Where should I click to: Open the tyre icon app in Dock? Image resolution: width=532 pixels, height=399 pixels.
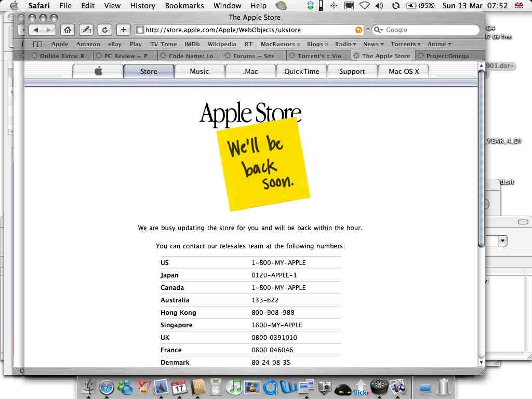coord(379,387)
